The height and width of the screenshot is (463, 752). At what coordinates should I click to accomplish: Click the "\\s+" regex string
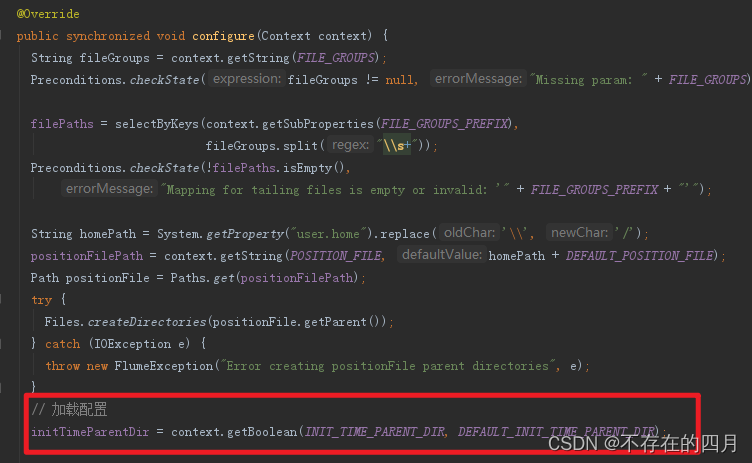(397, 145)
